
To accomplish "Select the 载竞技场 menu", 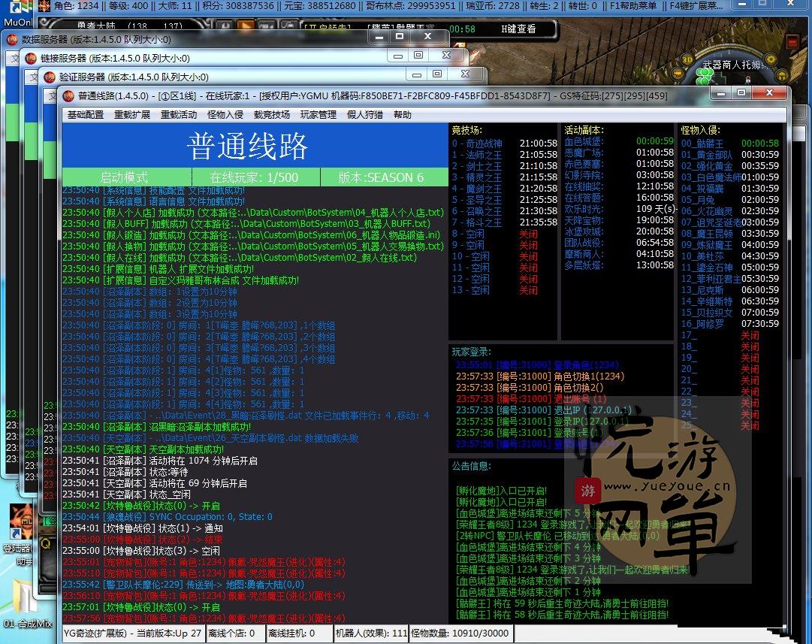I will [272, 115].
